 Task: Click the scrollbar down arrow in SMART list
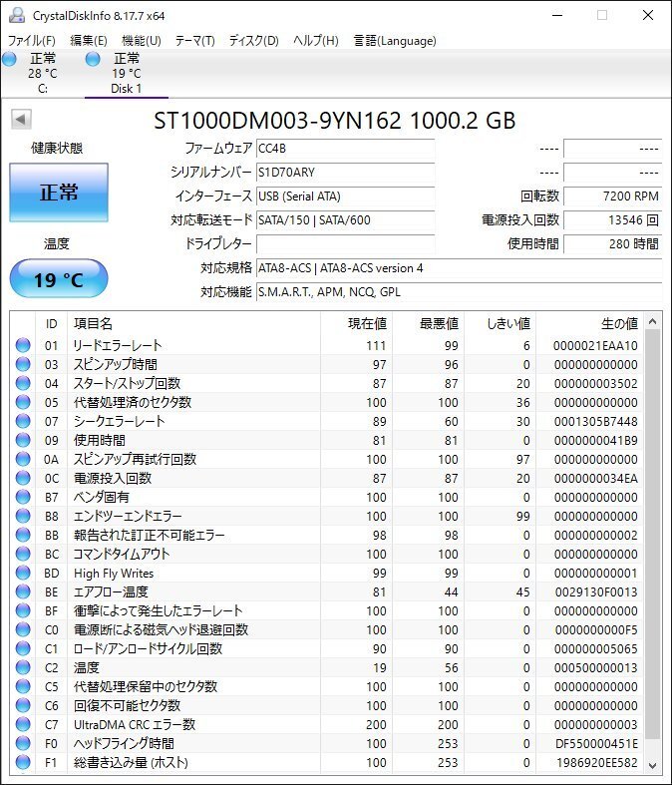coord(652,765)
